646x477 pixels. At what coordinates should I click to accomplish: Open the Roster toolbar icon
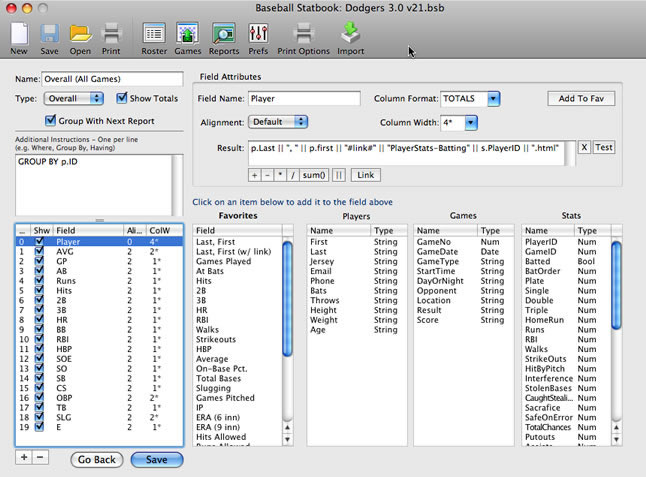click(x=154, y=34)
